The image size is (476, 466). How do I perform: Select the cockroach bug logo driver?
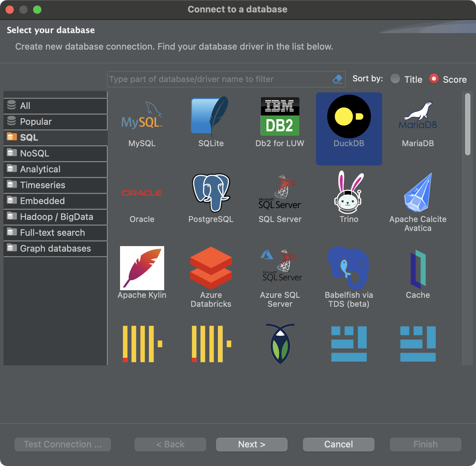click(x=280, y=344)
